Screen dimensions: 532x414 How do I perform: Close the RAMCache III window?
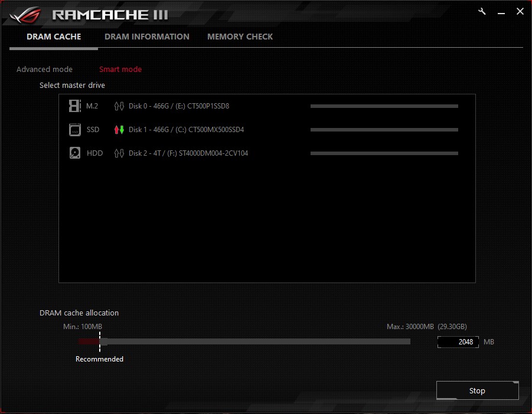coord(520,12)
